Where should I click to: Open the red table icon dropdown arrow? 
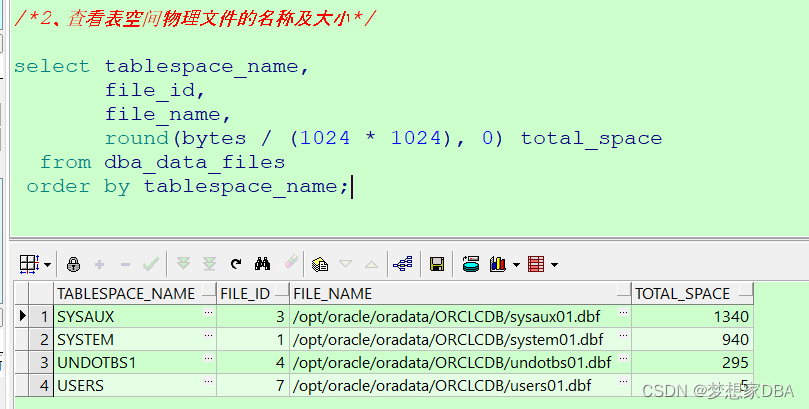coord(554,265)
